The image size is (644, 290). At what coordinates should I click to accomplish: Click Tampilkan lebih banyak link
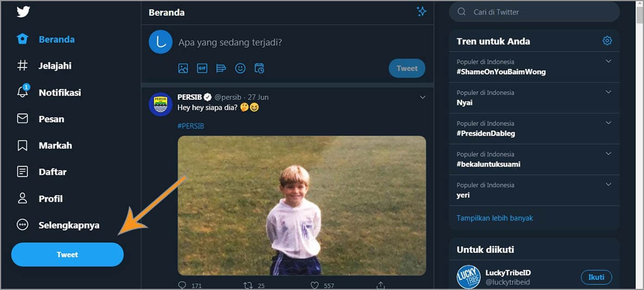tap(495, 218)
